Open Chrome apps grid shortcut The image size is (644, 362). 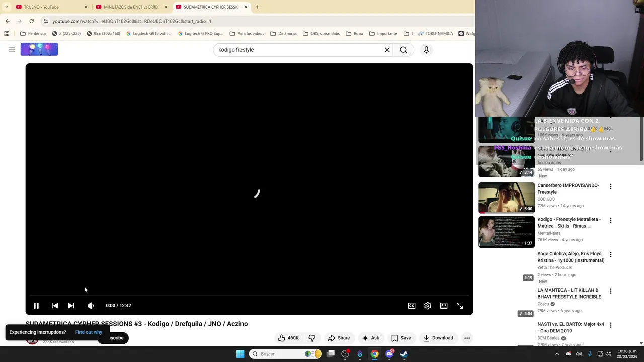pos(7,34)
